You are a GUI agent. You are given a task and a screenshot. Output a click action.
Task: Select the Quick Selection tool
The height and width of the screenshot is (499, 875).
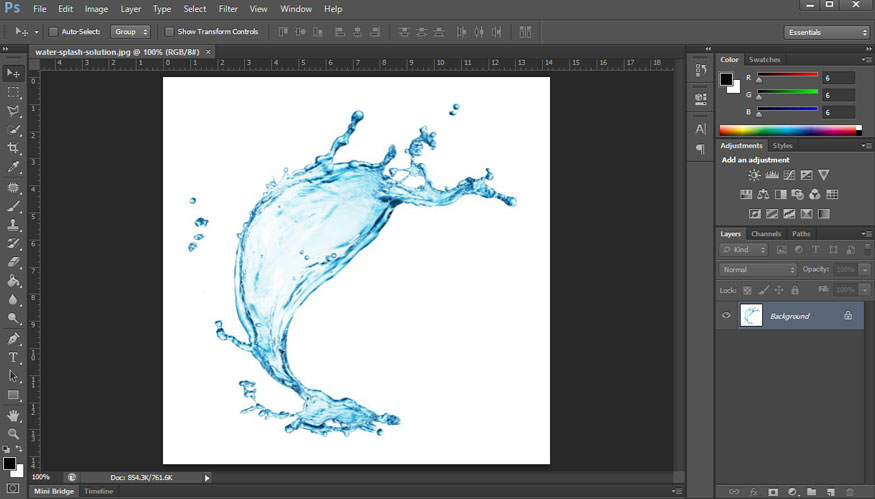click(13, 129)
